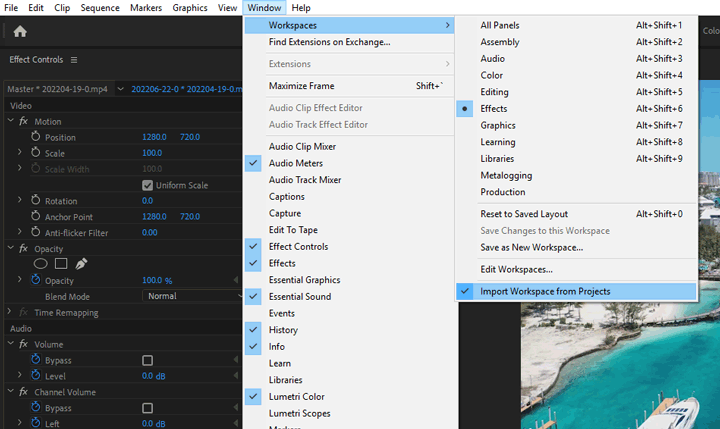
Task: Choose the Color workspace
Action: pyautogui.click(x=492, y=75)
